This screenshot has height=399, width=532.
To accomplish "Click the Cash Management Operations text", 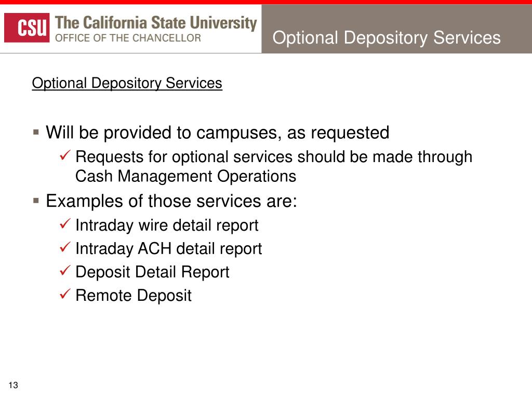I will 185,176.
